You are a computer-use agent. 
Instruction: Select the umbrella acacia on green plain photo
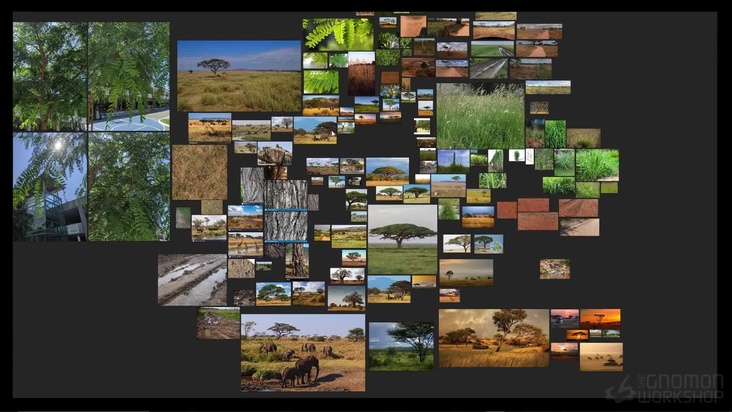click(402, 239)
